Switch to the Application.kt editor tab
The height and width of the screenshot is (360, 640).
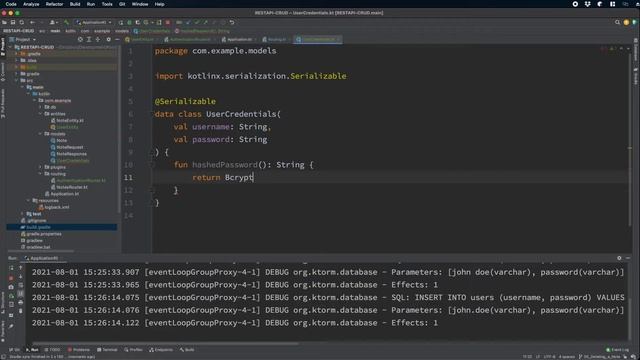coord(238,40)
